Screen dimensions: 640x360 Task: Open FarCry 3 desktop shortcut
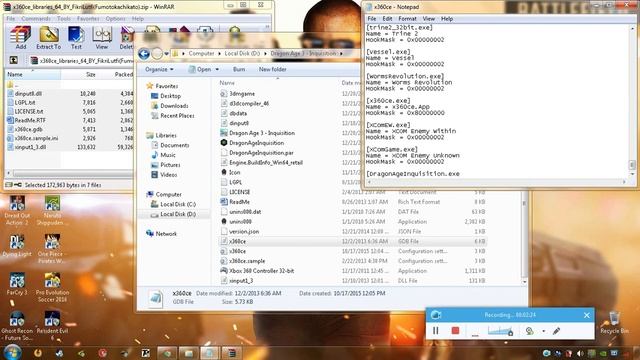click(17, 284)
